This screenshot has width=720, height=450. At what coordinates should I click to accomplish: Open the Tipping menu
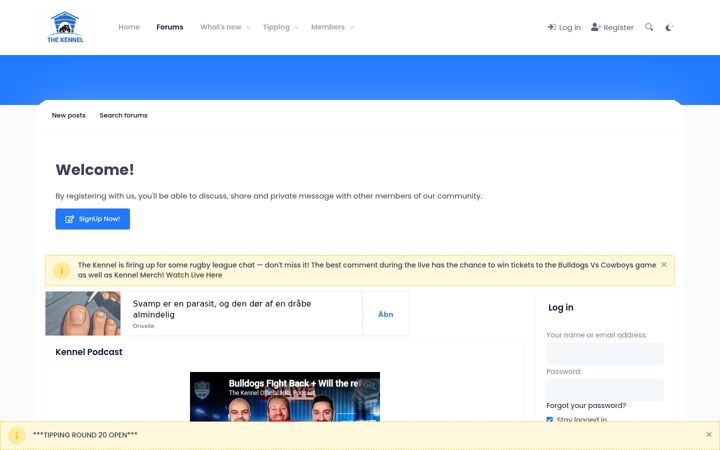(276, 27)
